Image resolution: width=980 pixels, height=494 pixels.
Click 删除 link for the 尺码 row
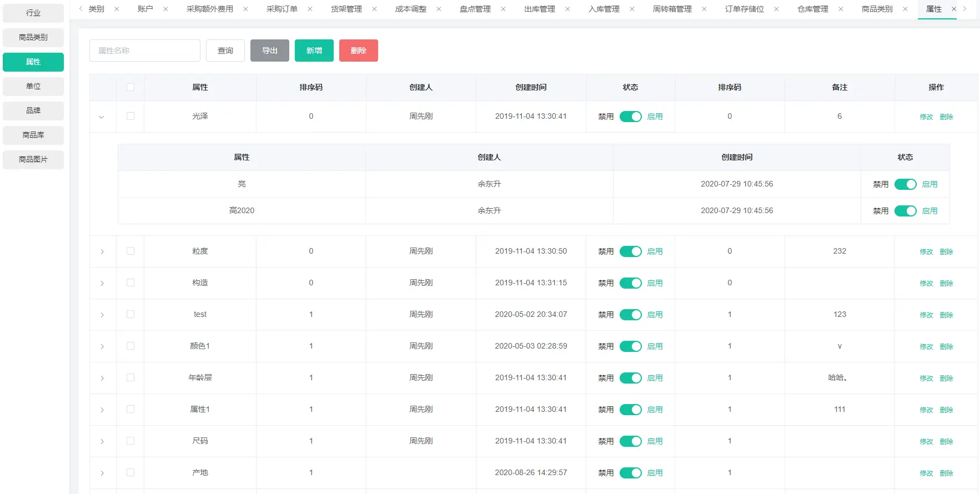(946, 442)
